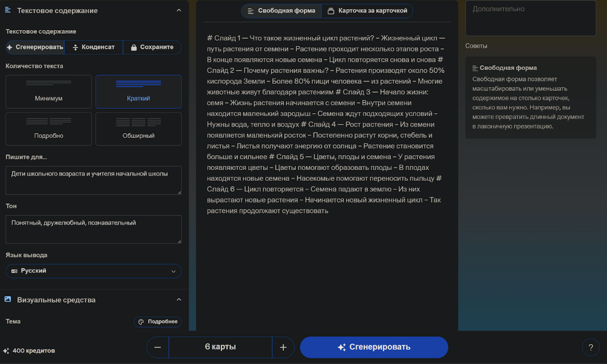Collapse the Визуальные средства section chevron
The height and width of the screenshot is (364, 607).
[x=179, y=300]
